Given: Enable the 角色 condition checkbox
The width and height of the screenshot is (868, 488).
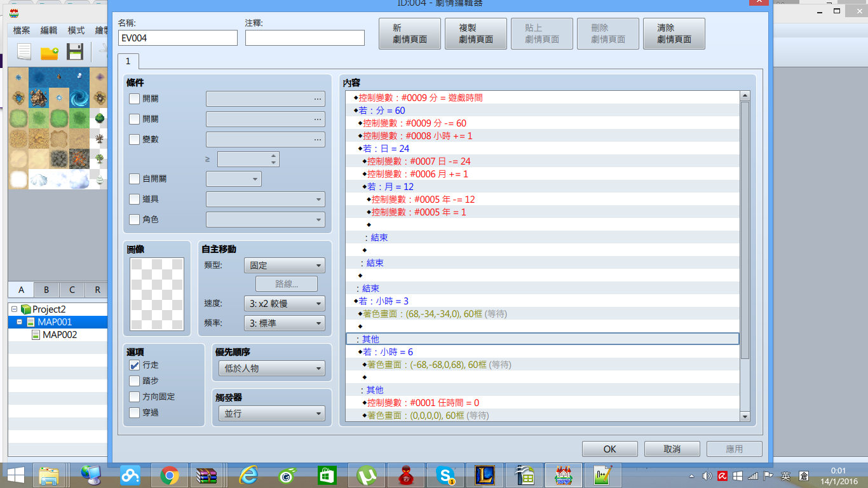Looking at the screenshot, I should click(134, 220).
